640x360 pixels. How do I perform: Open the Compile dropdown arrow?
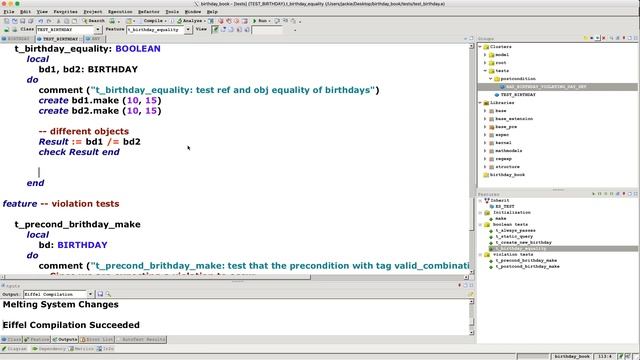(x=165, y=21)
